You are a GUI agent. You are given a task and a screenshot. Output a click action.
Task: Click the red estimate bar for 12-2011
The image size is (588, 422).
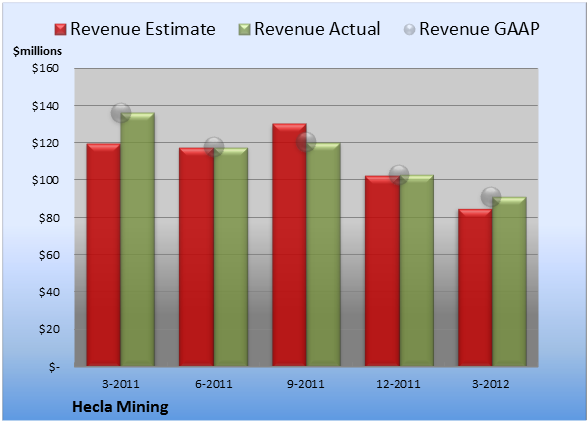pyautogui.click(x=382, y=271)
